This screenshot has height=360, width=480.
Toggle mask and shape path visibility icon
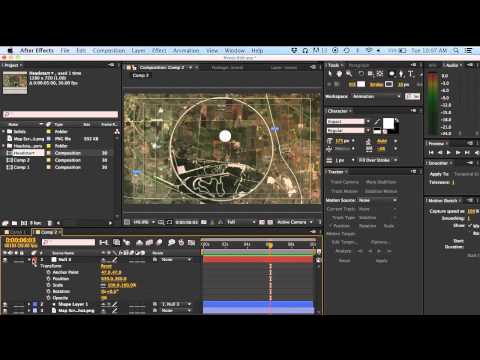point(169,222)
